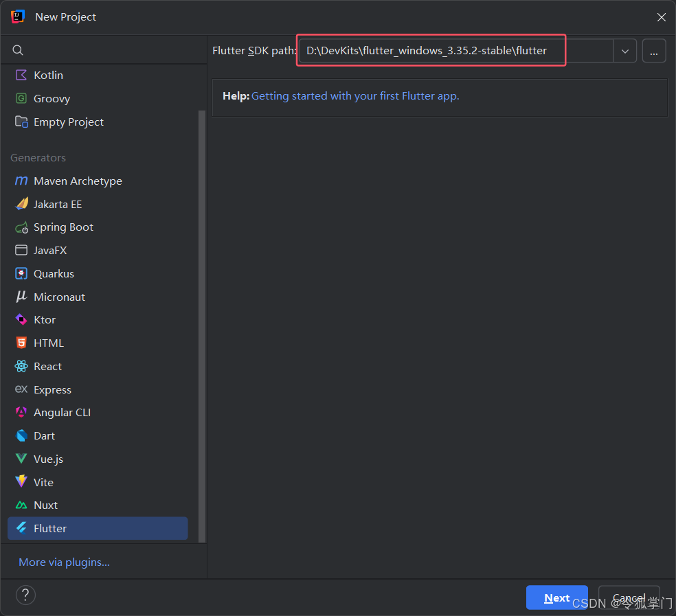The height and width of the screenshot is (616, 676).
Task: Choose the React generator label
Action: coord(48,366)
